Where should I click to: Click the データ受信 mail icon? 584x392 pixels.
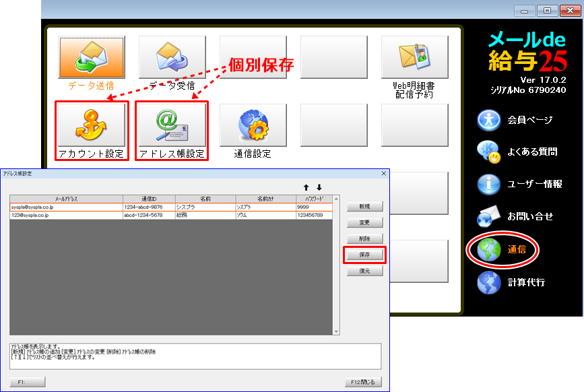tap(172, 57)
